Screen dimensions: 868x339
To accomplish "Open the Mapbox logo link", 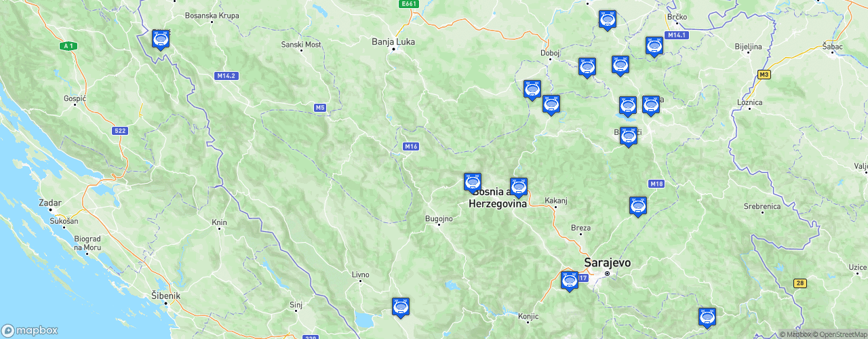I will tap(29, 330).
